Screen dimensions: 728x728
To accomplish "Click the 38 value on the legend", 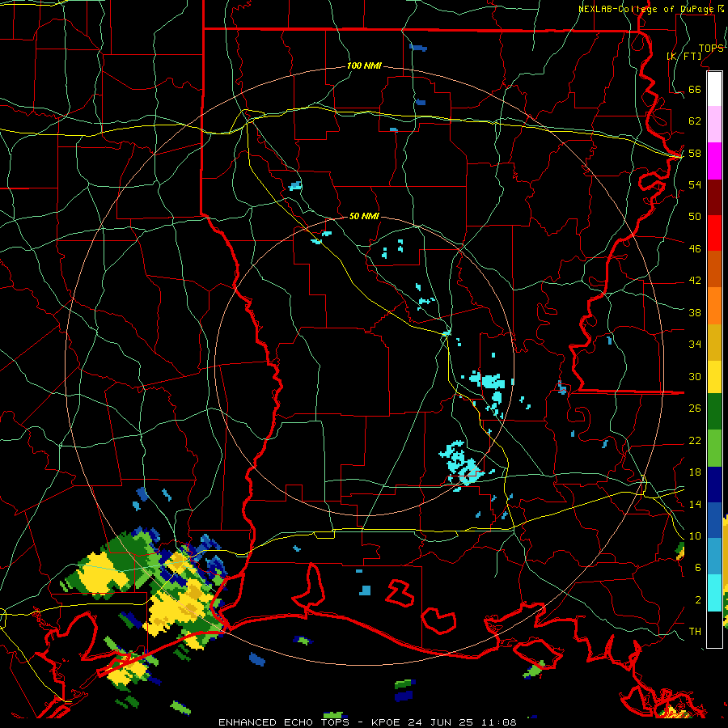I will pyautogui.click(x=695, y=312).
